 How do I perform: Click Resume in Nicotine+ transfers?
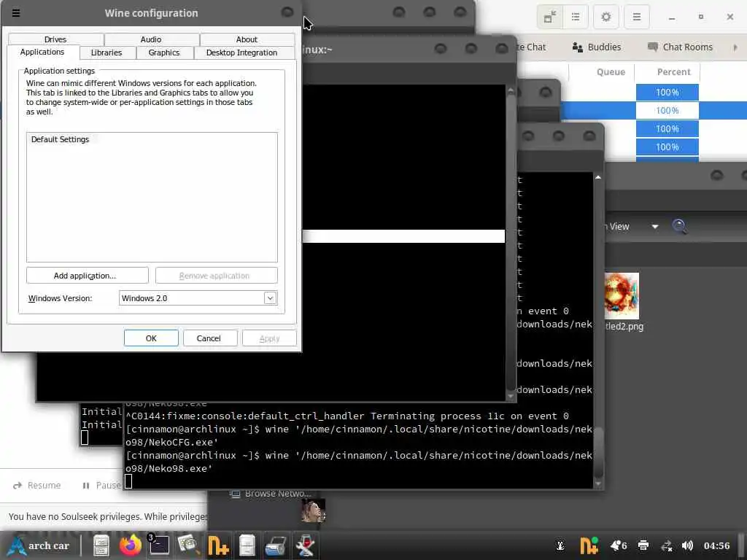37,485
